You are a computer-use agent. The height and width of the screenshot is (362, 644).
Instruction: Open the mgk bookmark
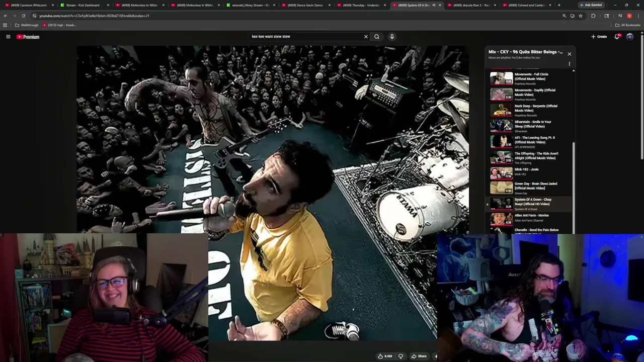pos(59,25)
